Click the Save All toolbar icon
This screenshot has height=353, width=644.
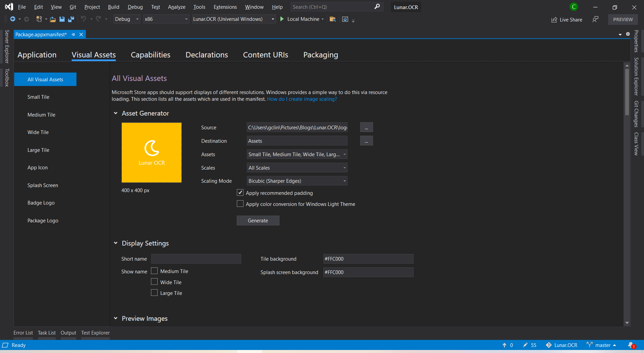71,19
